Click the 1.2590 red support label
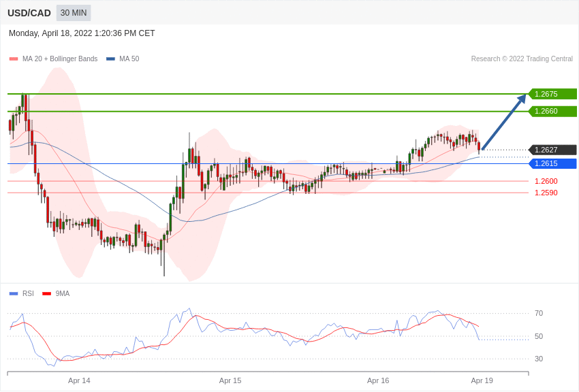Viewport: 579px width, 392px height. tap(546, 193)
